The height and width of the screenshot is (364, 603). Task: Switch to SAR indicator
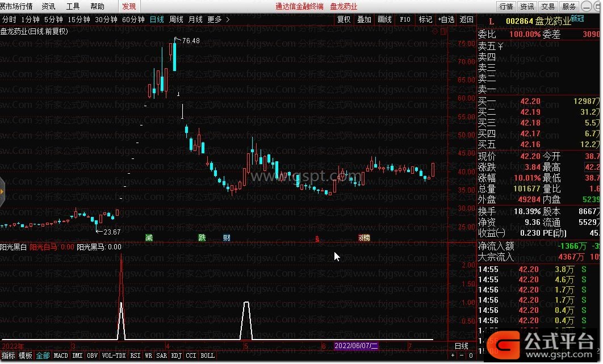pos(161,355)
